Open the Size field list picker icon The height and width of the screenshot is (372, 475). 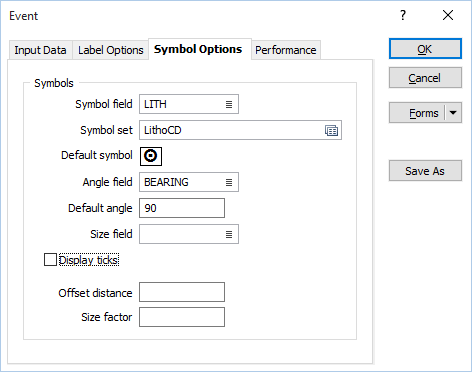(229, 234)
